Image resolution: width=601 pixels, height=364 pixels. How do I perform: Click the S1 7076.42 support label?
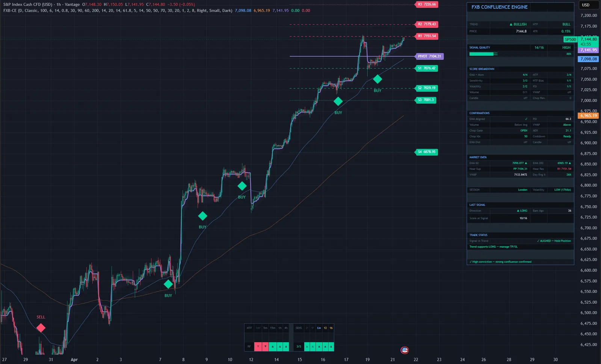click(x=426, y=68)
